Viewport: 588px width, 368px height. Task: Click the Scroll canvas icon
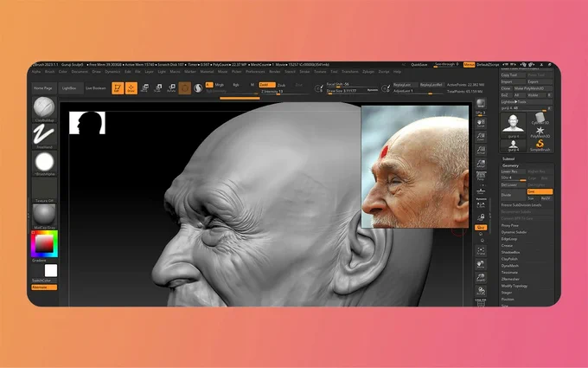click(481, 123)
